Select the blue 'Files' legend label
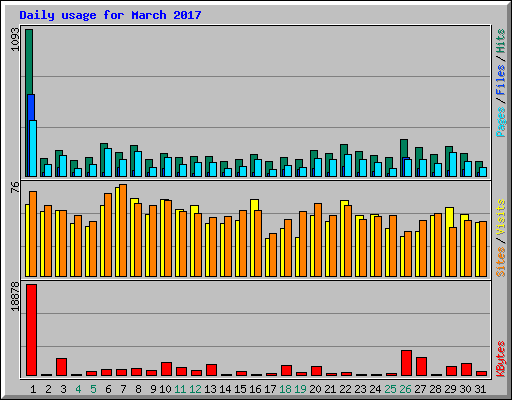The width and height of the screenshot is (512, 400). pyautogui.click(x=500, y=79)
